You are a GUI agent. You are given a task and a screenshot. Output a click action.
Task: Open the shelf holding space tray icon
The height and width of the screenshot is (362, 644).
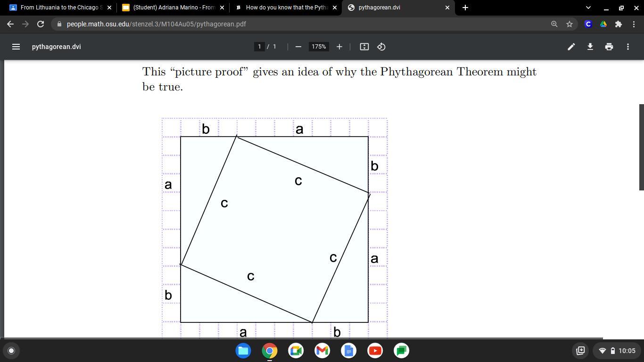pyautogui.click(x=580, y=351)
